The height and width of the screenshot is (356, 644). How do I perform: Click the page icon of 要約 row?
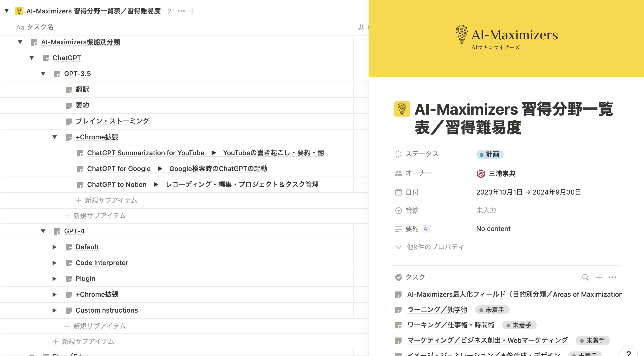tap(69, 106)
